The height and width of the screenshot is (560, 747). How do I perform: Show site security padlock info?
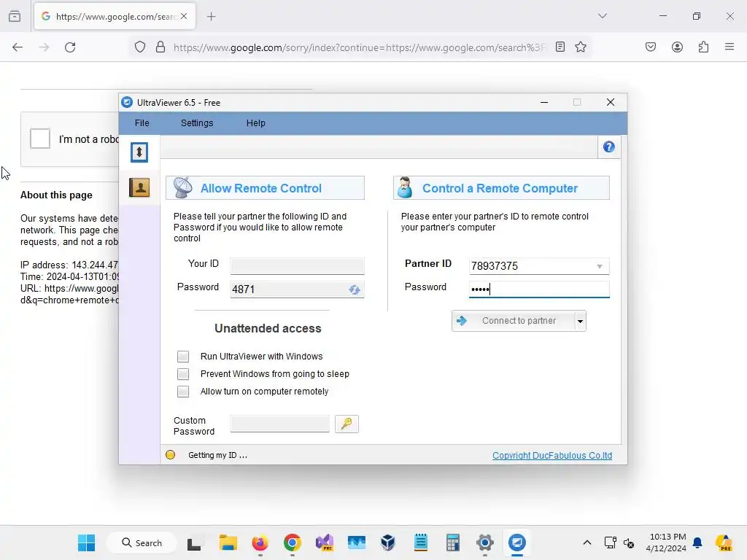(x=160, y=47)
